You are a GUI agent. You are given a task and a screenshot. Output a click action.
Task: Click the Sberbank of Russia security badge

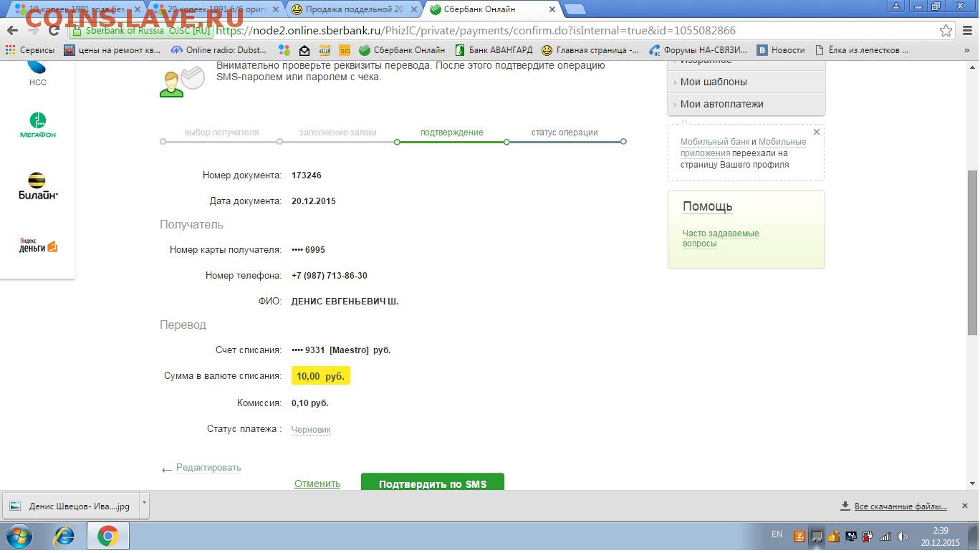click(140, 31)
